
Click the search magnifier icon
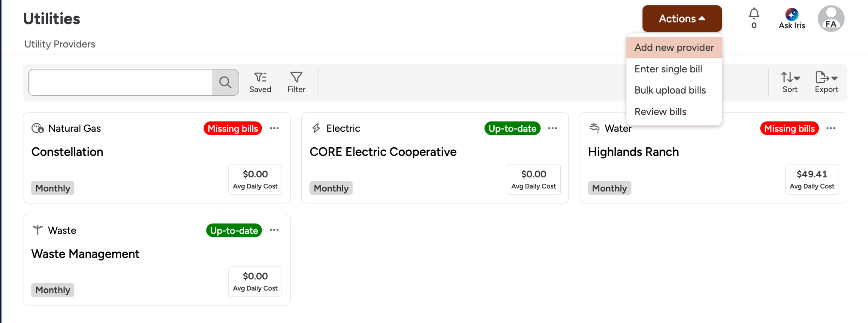point(225,82)
